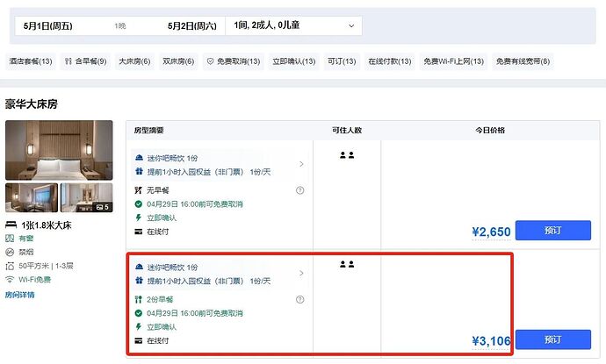Click the help icon beside 无早餐

300,190
